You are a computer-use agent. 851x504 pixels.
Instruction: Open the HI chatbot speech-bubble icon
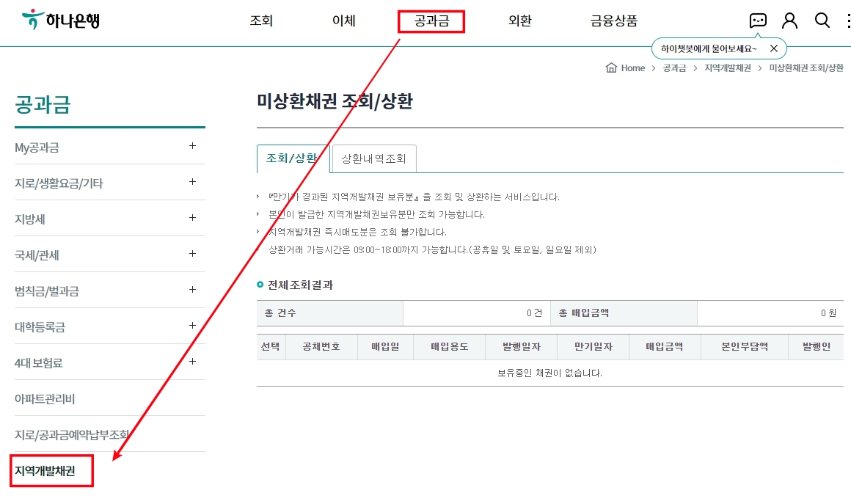click(759, 21)
